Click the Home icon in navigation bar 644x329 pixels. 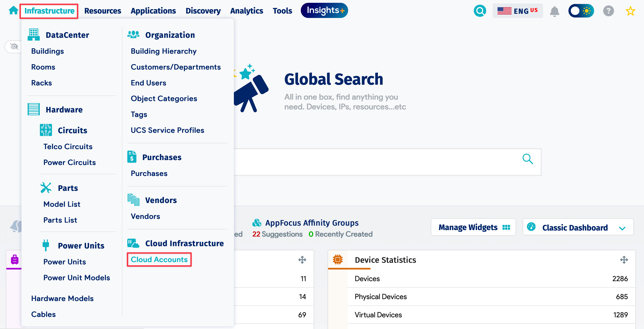(13, 10)
